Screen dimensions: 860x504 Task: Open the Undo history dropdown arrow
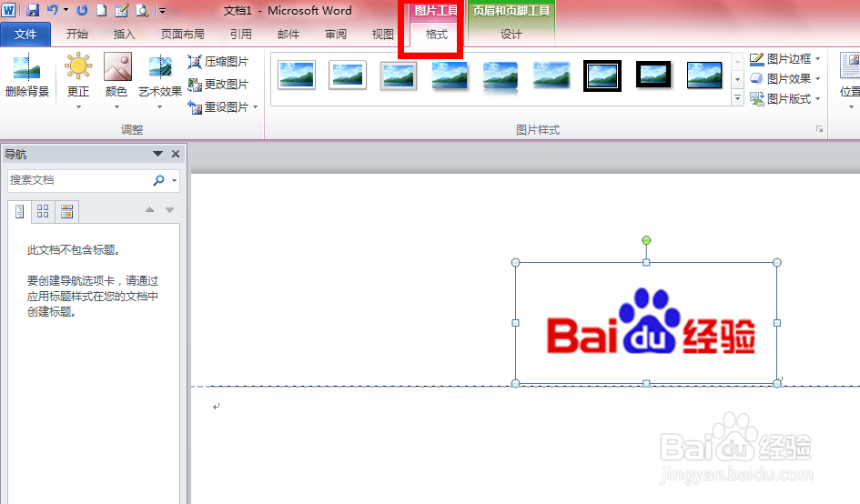point(66,10)
